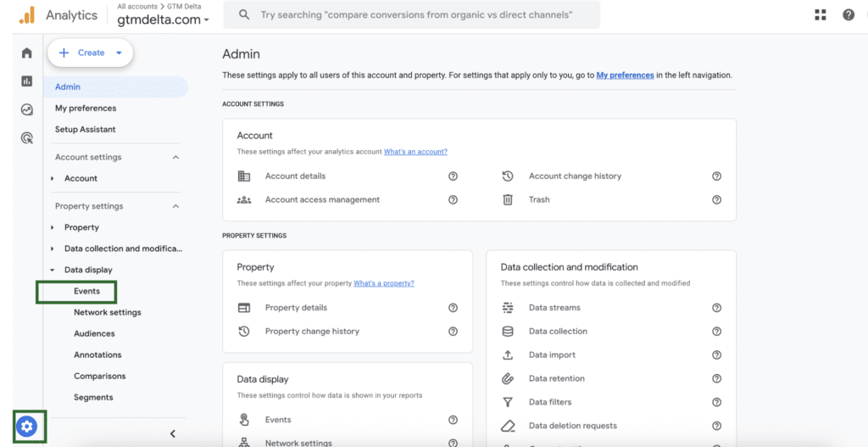Screen dimensions: 868x447
Task: Expand the Property tree item
Action: (53, 227)
